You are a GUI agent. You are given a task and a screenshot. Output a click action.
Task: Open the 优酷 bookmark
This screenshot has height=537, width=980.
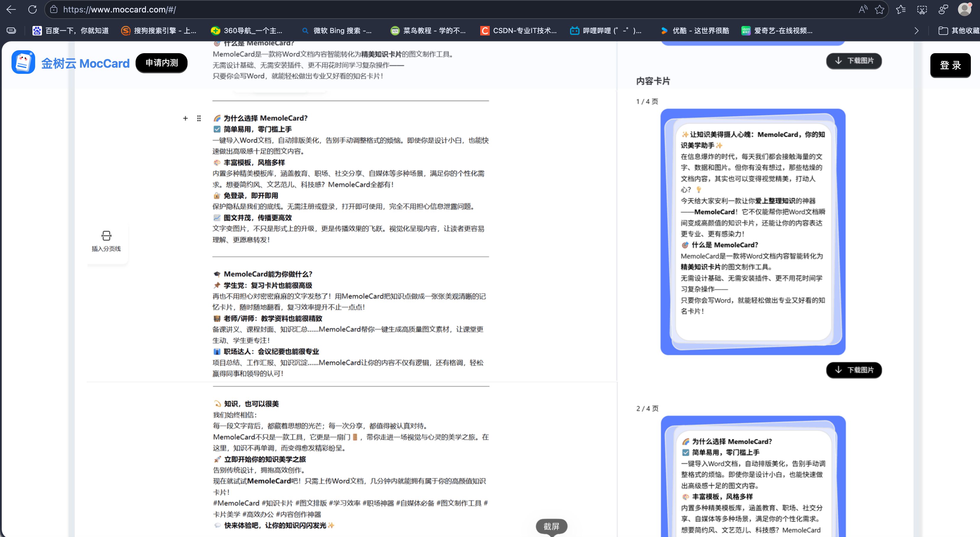point(695,30)
